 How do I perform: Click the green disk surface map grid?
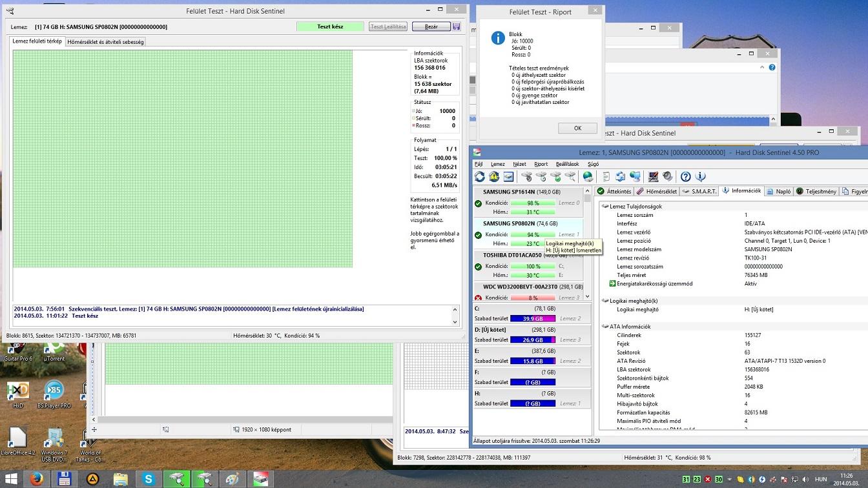pyautogui.click(x=183, y=159)
